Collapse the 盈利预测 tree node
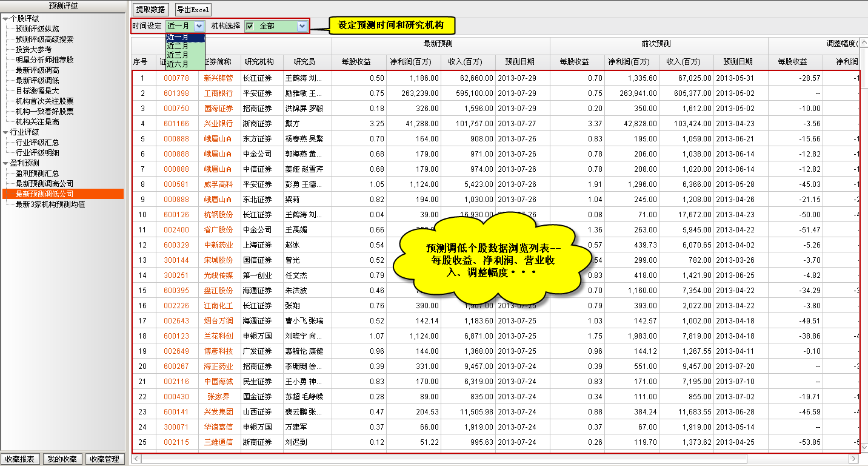This screenshot has height=466, width=868. coord(5,163)
